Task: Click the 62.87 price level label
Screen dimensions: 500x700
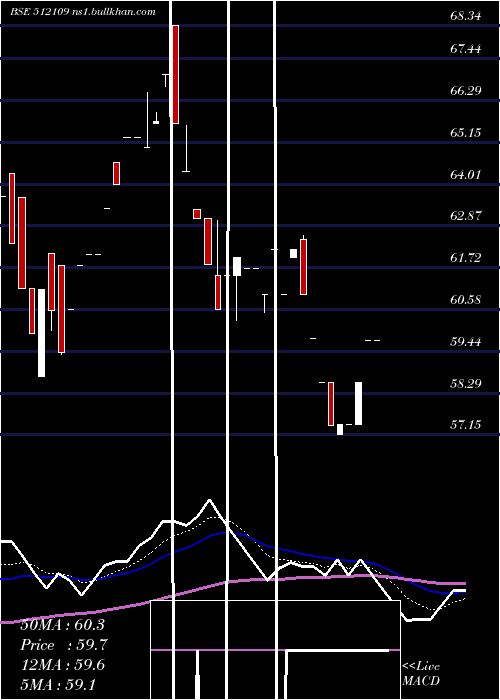Action: coord(466,216)
